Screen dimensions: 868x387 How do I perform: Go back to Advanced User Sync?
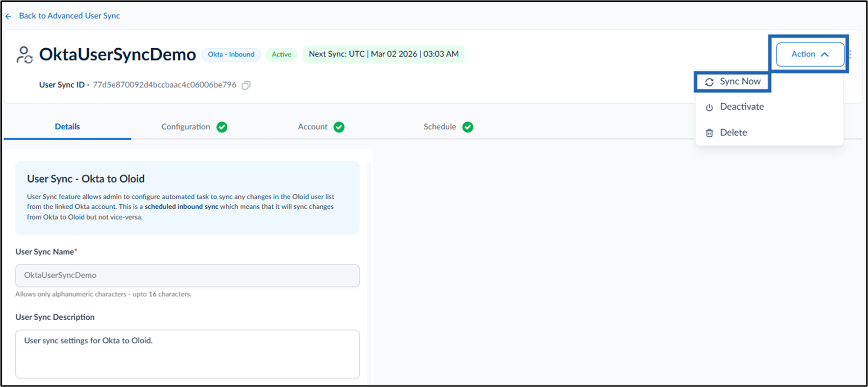point(69,16)
